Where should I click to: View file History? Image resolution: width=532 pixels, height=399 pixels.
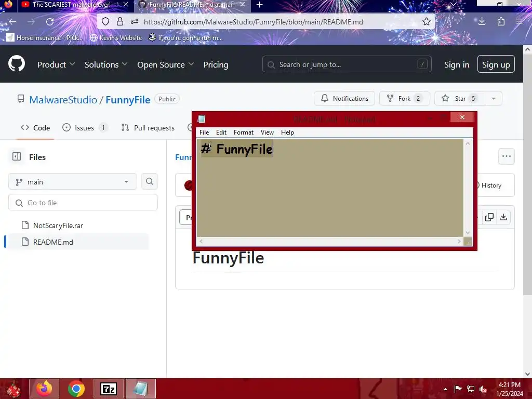point(490,185)
